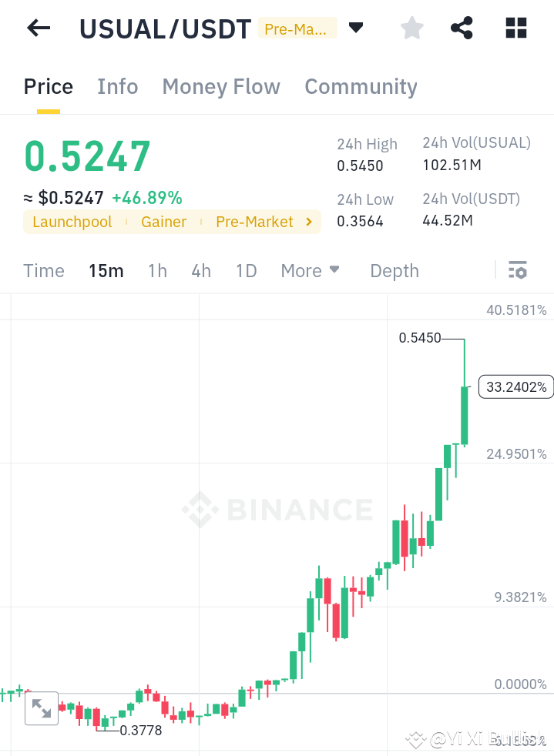Open the chart indicator settings icon
The image size is (554, 756).
coord(518,270)
